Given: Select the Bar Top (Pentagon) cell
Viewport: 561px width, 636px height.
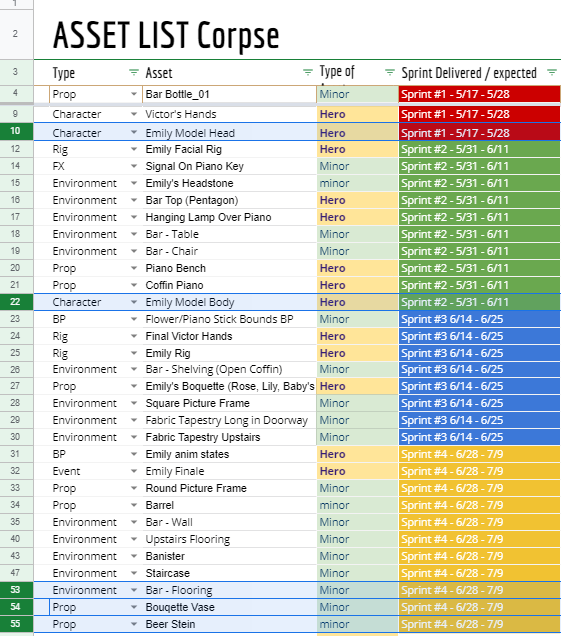Looking at the screenshot, I should pyautogui.click(x=229, y=200).
